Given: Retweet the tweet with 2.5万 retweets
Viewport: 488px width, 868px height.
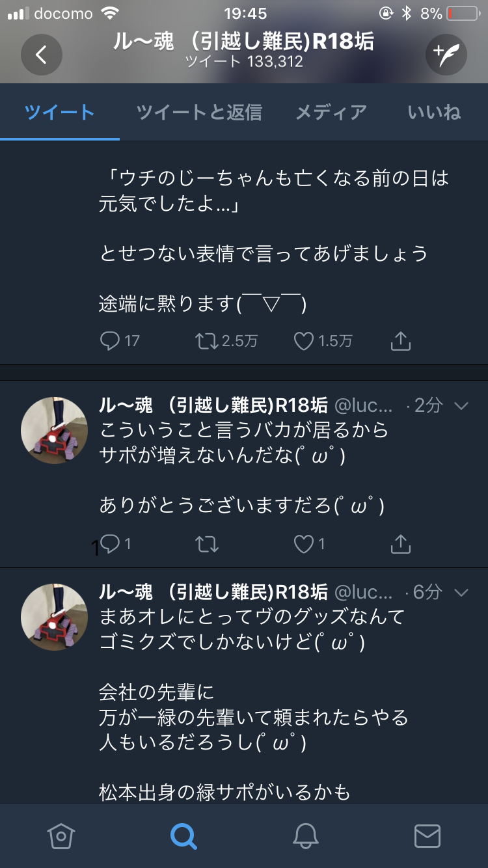Looking at the screenshot, I should coord(207,341).
